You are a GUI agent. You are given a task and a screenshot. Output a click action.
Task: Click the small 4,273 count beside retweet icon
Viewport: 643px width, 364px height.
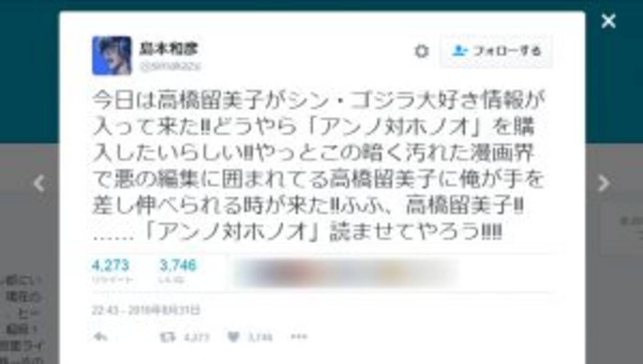tap(196, 338)
